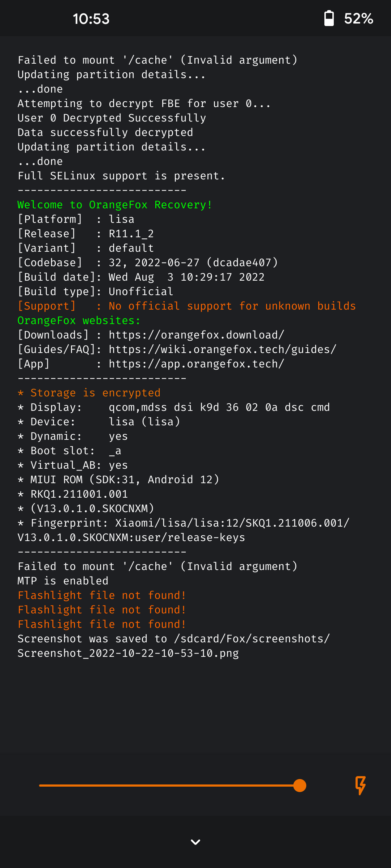Click the battery icon in status bar
Screen dimensions: 391x868
click(329, 18)
